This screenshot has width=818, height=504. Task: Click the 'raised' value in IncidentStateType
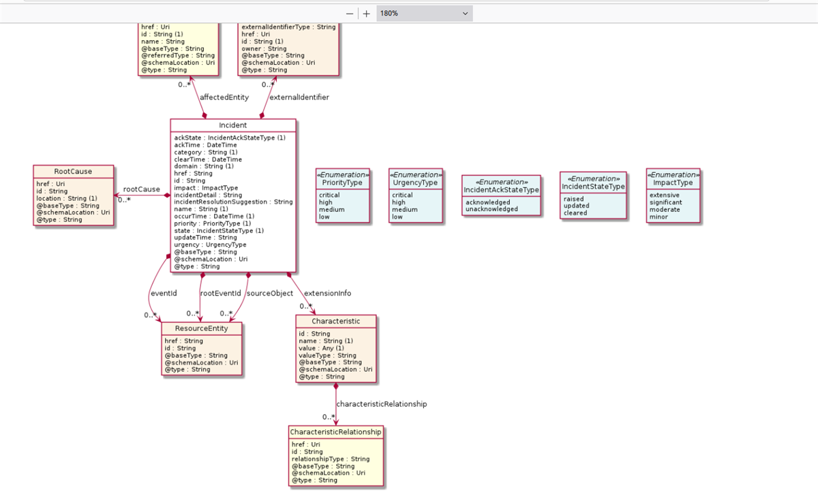click(574, 199)
